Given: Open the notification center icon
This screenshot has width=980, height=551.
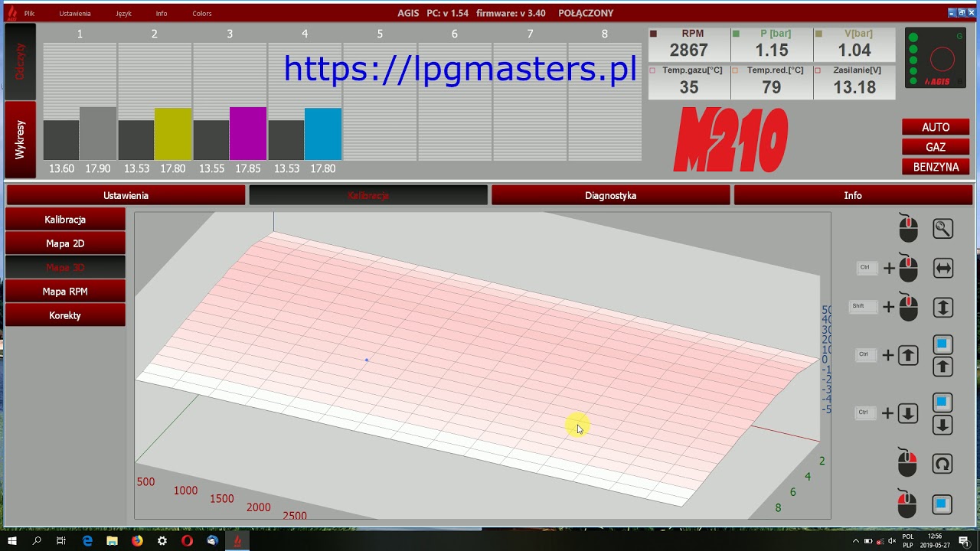Looking at the screenshot, I should click(x=962, y=541).
